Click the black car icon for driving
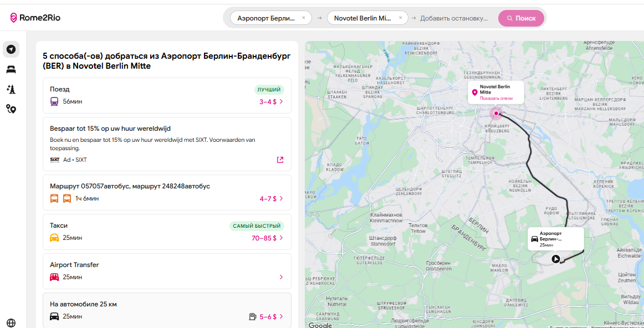 [x=55, y=316]
